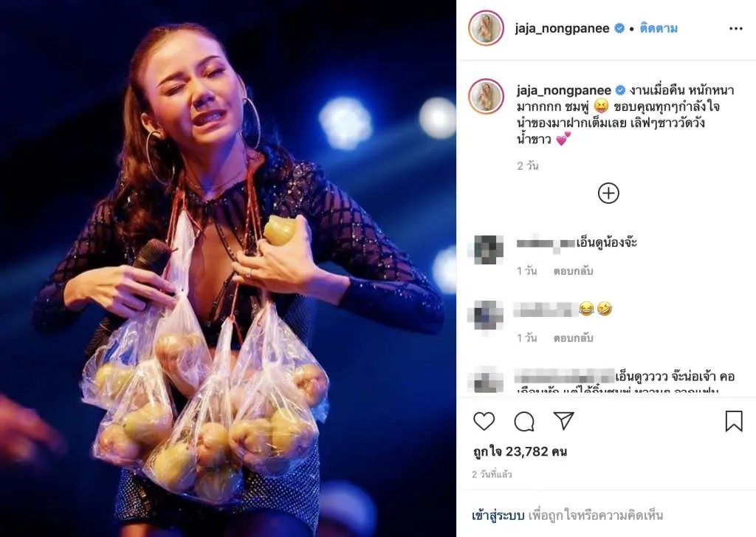Like the post with the heart icon
Screen dimensions: 756x537
484,421
